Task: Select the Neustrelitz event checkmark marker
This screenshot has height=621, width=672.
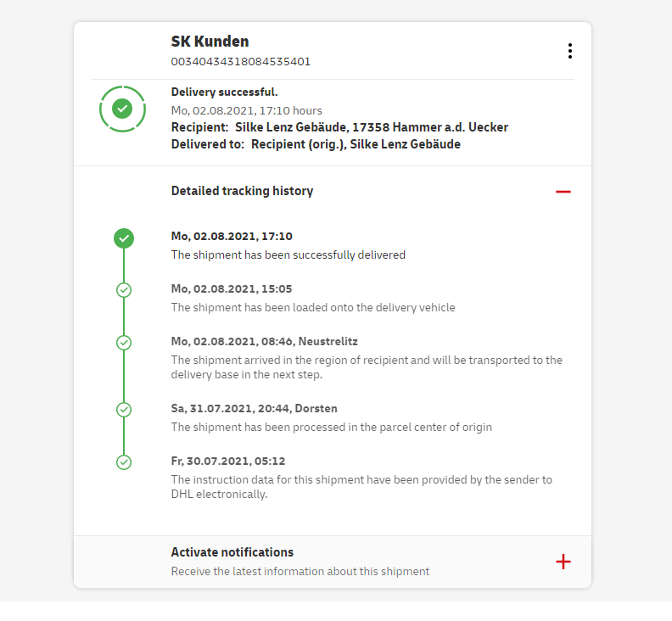Action: coord(124,343)
